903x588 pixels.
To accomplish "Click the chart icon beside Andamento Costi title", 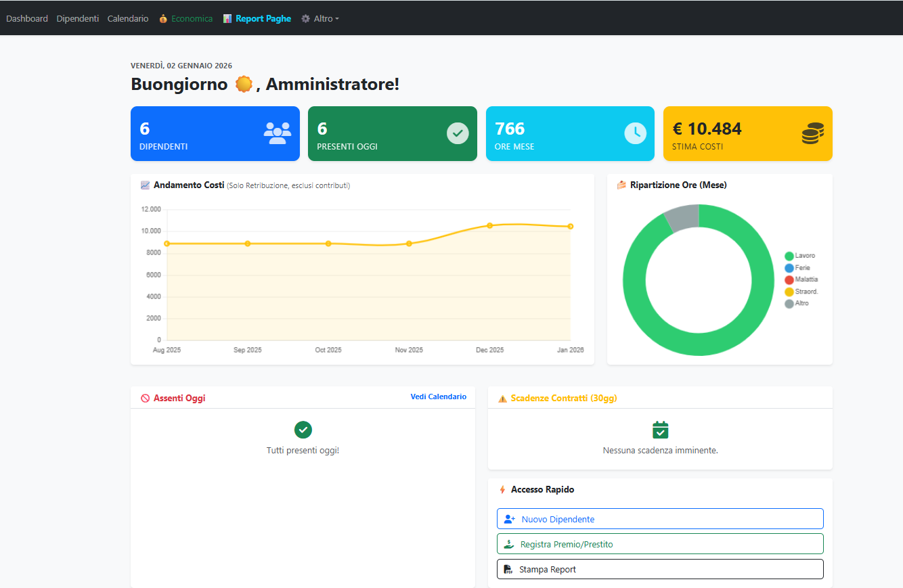I will [145, 185].
